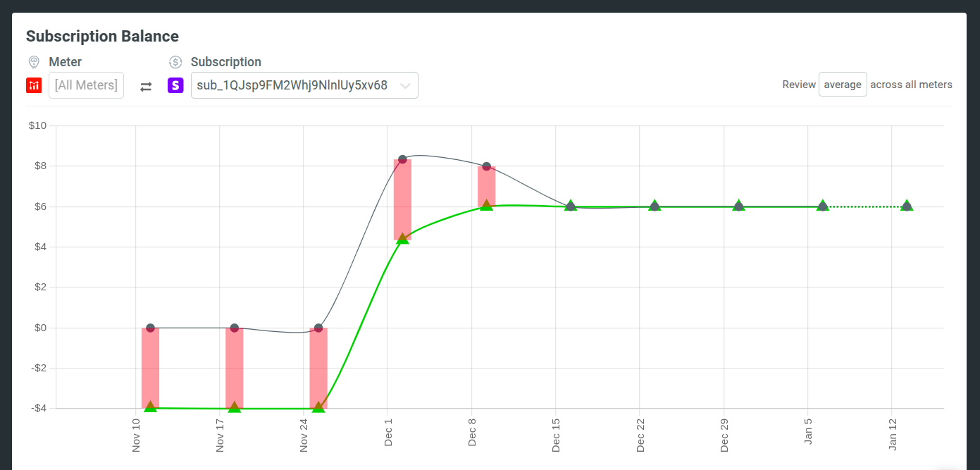
Task: Click the converged marker at Dec 15
Action: (x=570, y=206)
